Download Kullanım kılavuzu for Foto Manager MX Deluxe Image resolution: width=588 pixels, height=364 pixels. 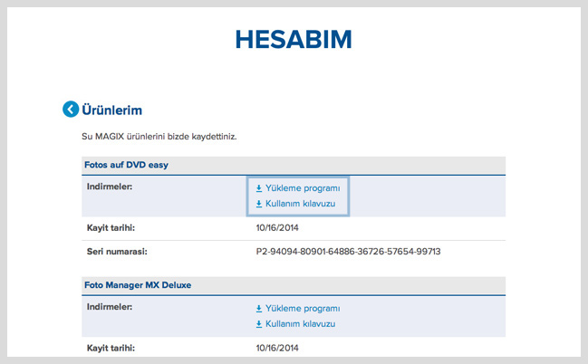coord(301,324)
